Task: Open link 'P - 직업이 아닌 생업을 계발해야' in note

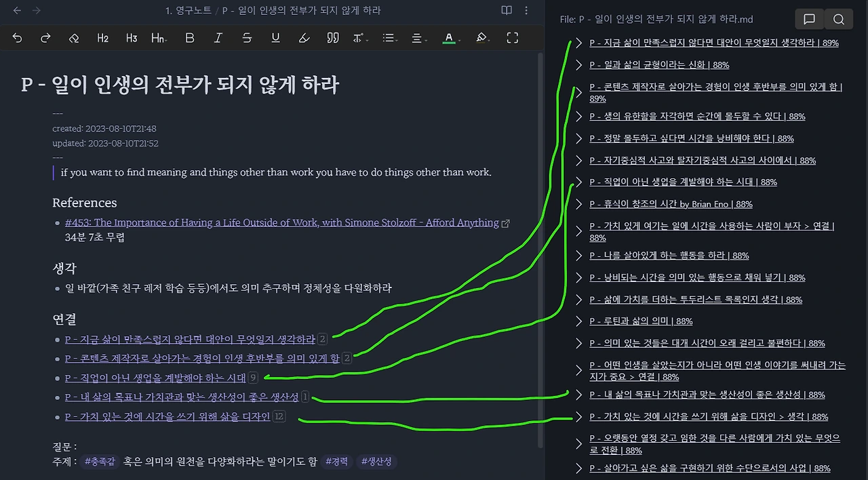Action: click(155, 378)
